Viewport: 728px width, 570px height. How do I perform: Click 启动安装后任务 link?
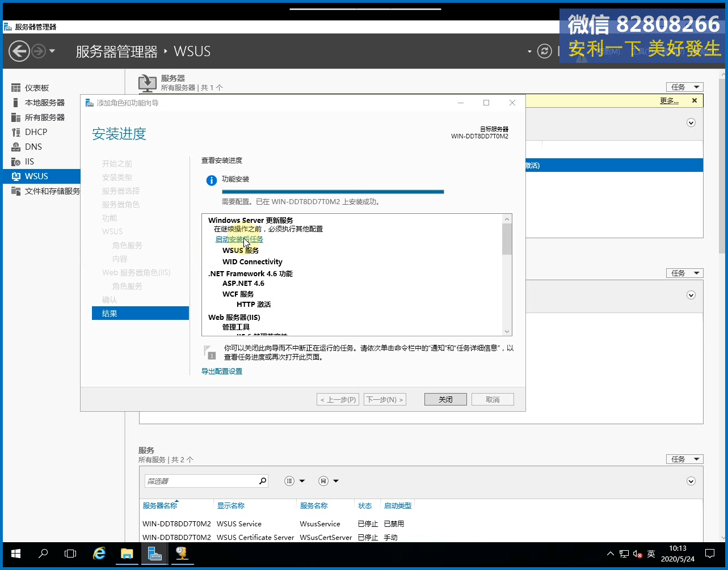pos(239,239)
